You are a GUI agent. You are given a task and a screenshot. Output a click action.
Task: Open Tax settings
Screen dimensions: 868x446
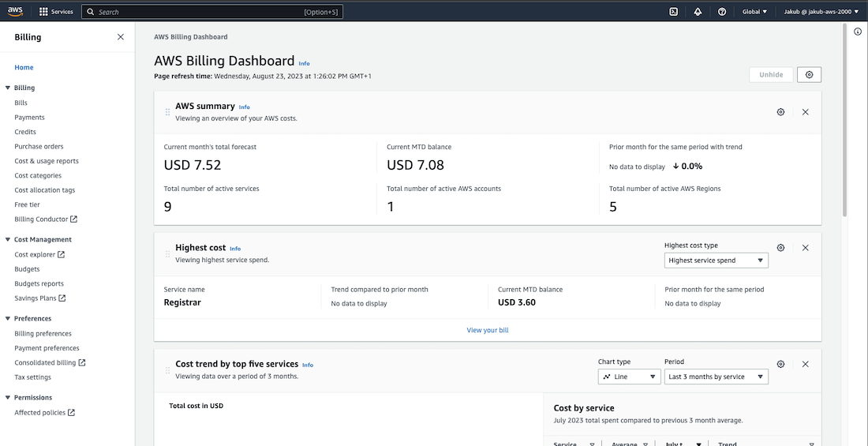pos(32,377)
